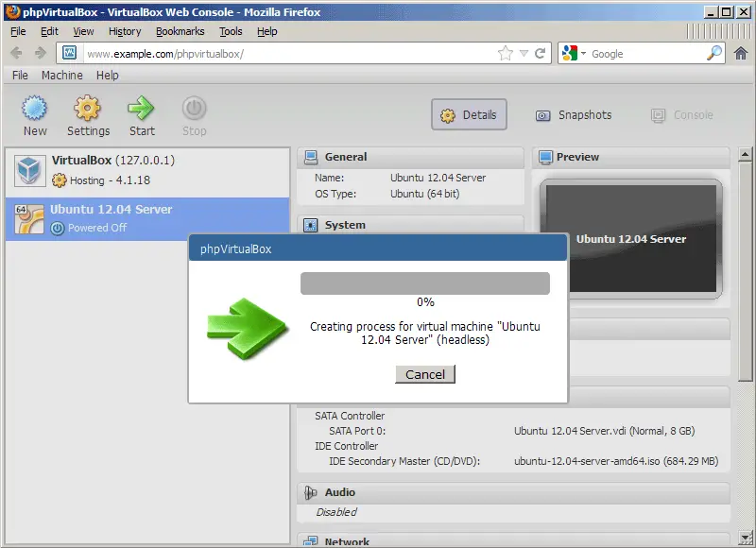Click the Firefox logo in title bar
This screenshot has height=548, width=756.
coord(12,11)
